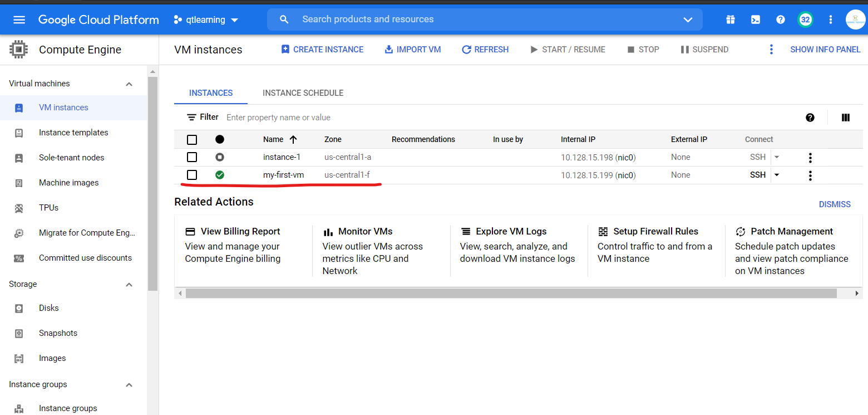Open more actions menu for instance-1
Screen dimensions: 868x415
pyautogui.click(x=810, y=158)
